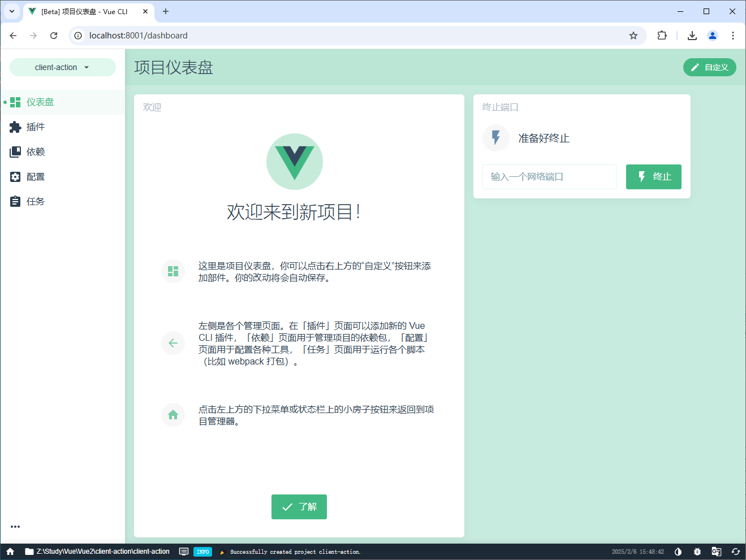
Task: Click the translate icon in status bar
Action: pyautogui.click(x=717, y=552)
